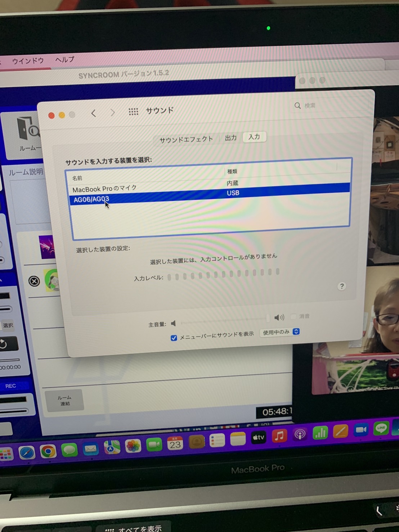Launch Google Chrome from the Dock

coord(48,451)
